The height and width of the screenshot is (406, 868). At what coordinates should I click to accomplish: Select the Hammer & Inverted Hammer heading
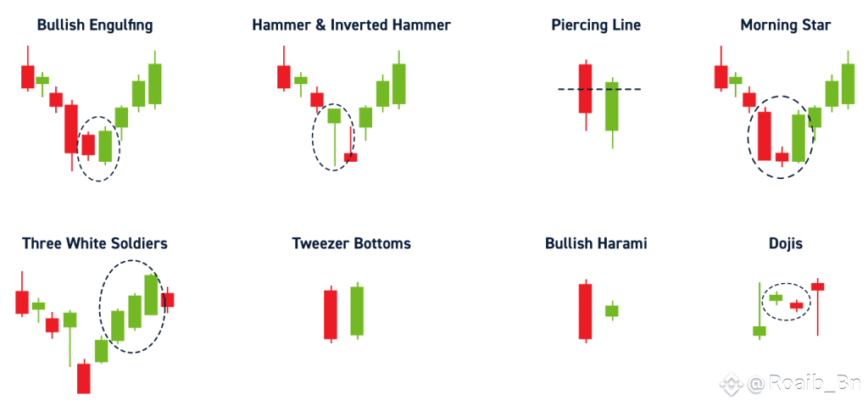[351, 25]
